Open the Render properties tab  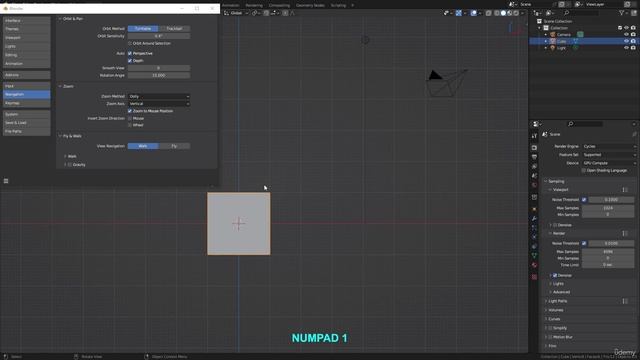[534, 147]
